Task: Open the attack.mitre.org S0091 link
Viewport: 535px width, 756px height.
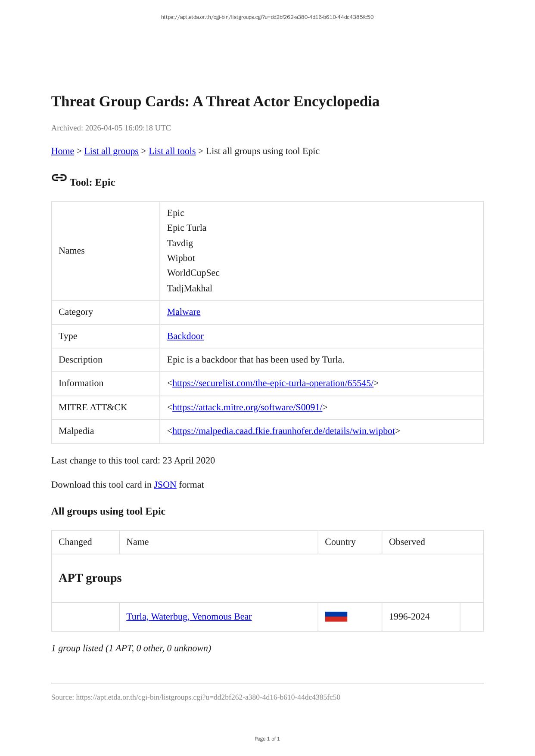Action: [247, 407]
